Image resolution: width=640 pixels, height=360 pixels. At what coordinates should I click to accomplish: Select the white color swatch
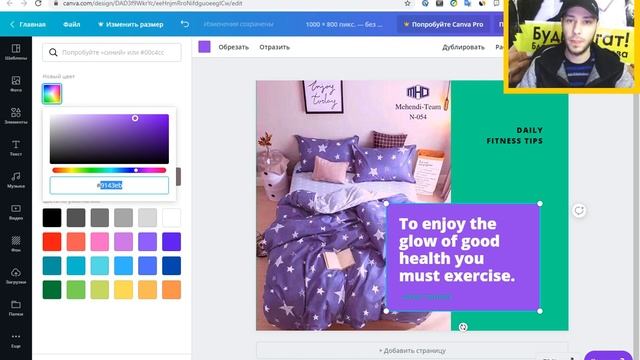pos(171,218)
